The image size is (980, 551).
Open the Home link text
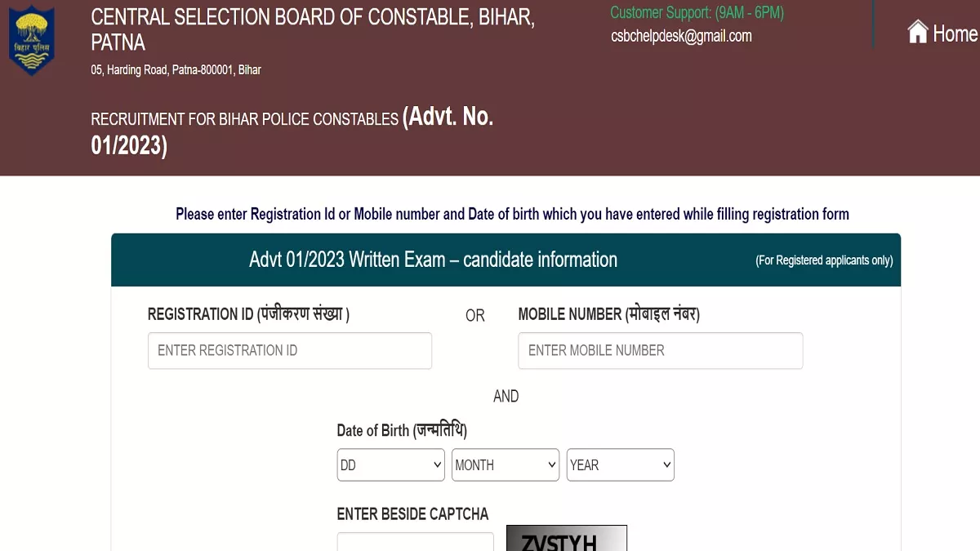[x=955, y=33]
